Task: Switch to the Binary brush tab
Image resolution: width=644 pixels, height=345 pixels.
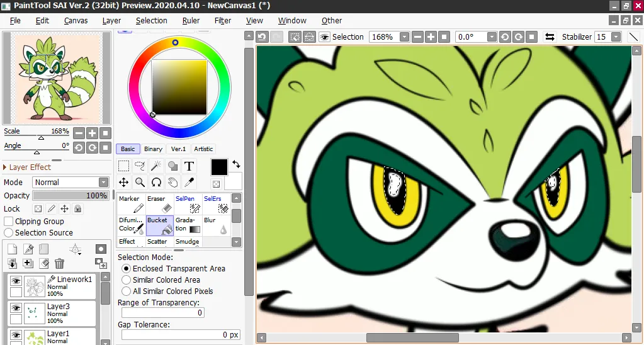Action: pos(153,149)
